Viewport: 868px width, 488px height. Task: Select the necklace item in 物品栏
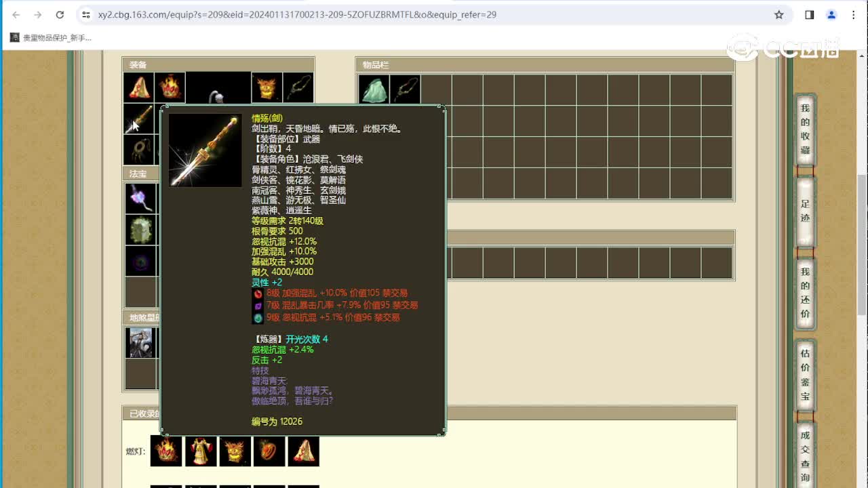[x=406, y=89]
